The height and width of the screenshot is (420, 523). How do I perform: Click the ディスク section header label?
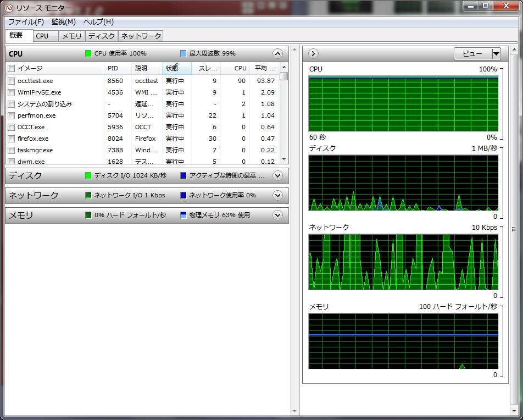point(25,175)
